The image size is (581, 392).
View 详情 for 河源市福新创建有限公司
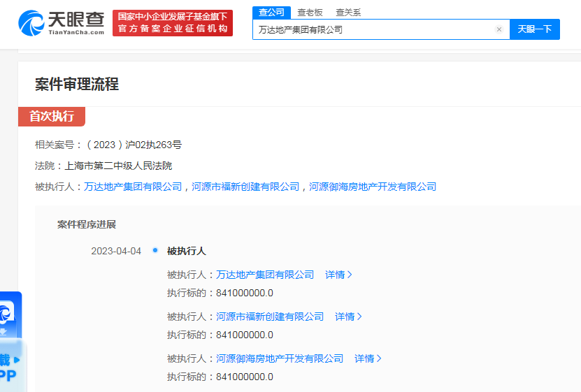(x=348, y=317)
